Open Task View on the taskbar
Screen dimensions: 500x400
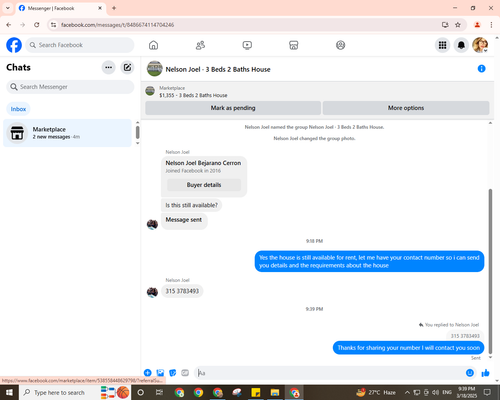click(159, 392)
